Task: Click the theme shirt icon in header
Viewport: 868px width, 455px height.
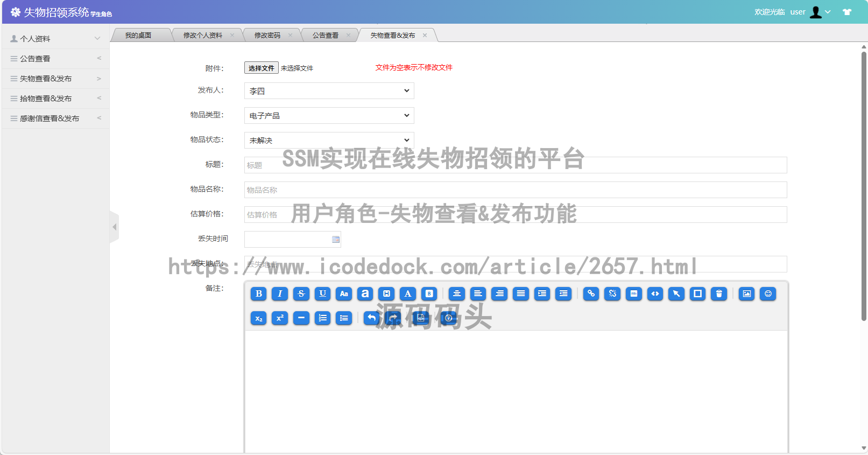Action: 847,12
